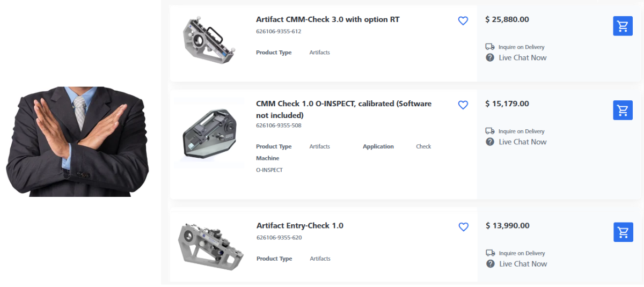This screenshot has width=644, height=287.
Task: View Artifact Entry-Check 1.0 product image
Action: pos(210,246)
